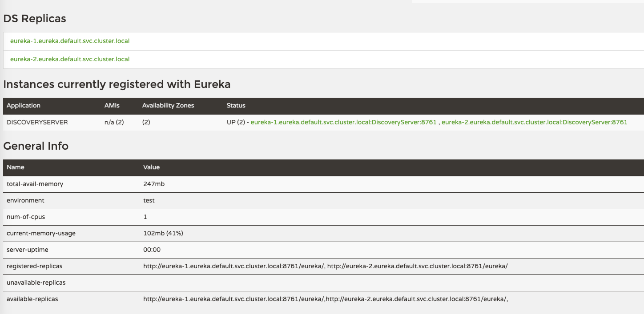Select the unavailable-replicas row label
Viewport: 644px width, 314px height.
tap(36, 282)
